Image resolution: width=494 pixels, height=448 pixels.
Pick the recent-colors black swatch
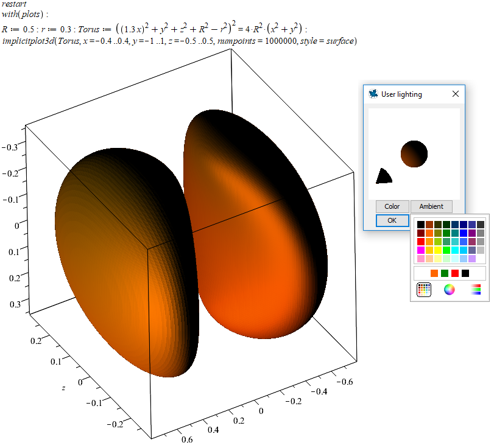pyautogui.click(x=465, y=273)
